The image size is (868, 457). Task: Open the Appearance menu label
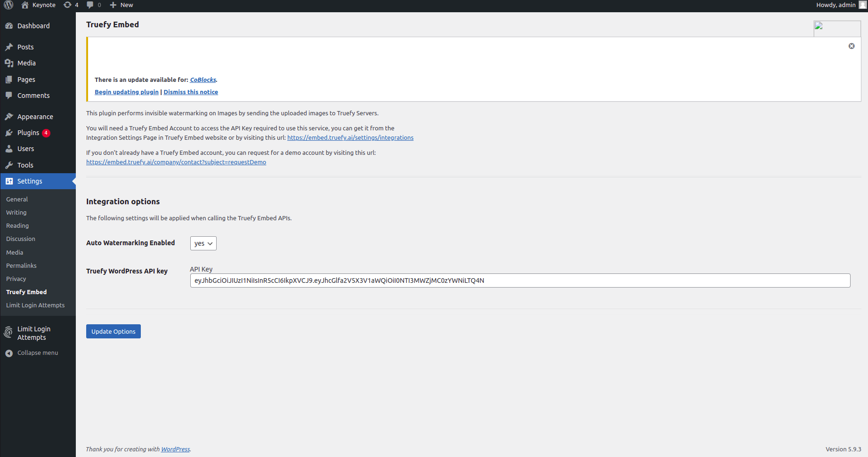tap(35, 117)
